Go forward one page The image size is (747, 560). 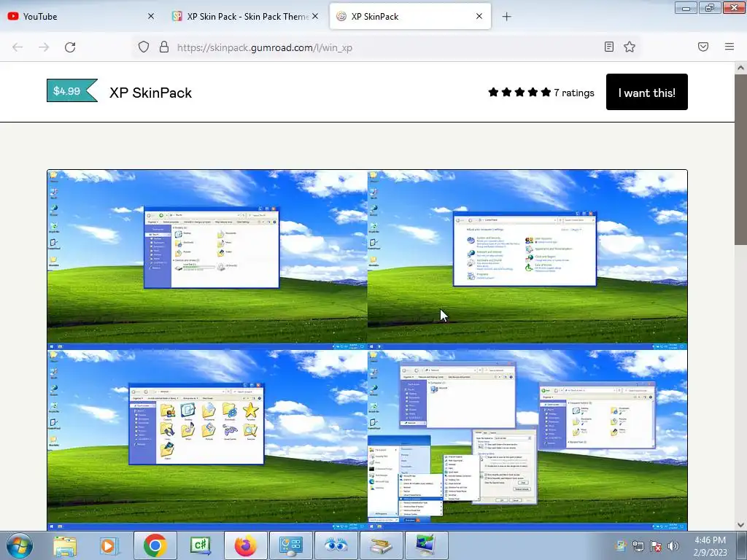44,47
